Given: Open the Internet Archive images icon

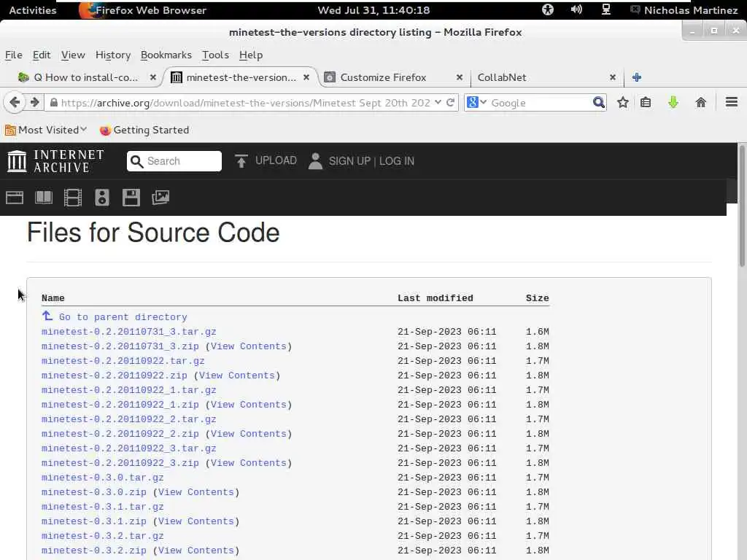Looking at the screenshot, I should (160, 197).
